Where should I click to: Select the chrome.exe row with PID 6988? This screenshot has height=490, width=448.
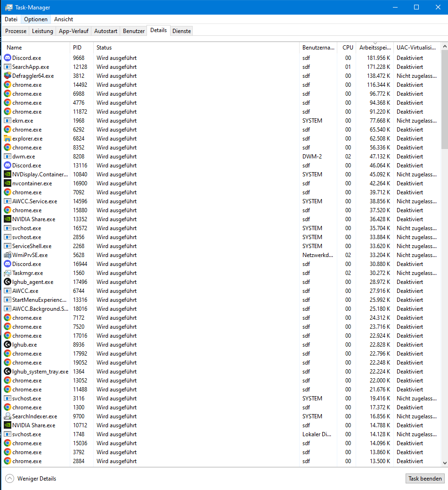click(x=221, y=94)
